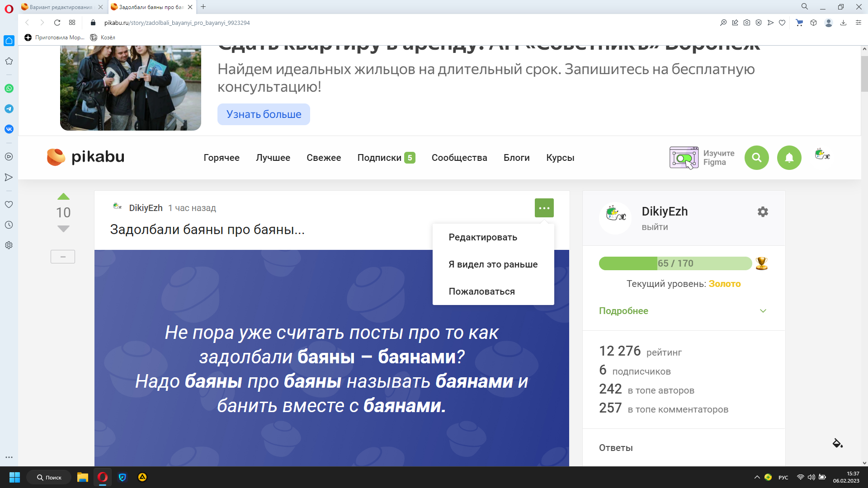Downvote the post with down arrow
Screen dimensions: 868x488
[x=63, y=229]
